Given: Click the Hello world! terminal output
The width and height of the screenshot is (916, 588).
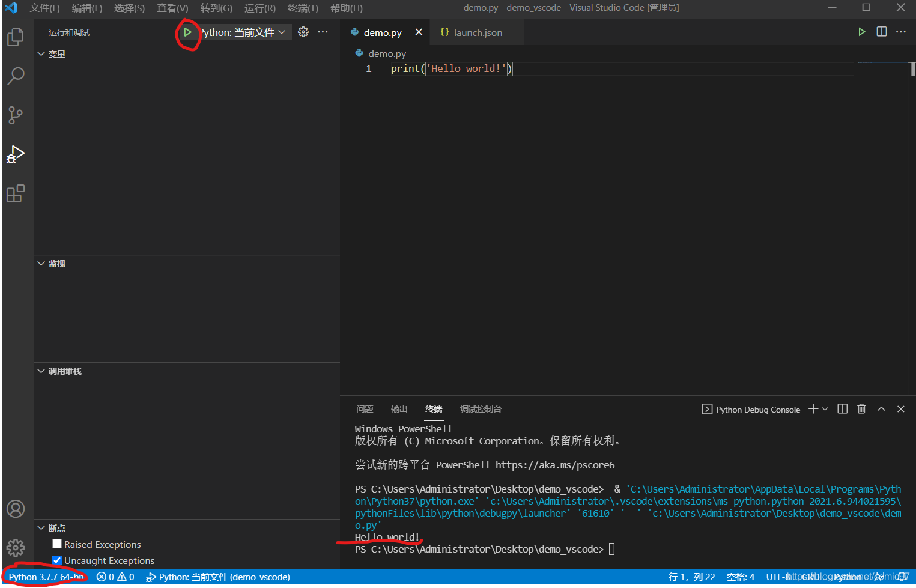Looking at the screenshot, I should click(x=387, y=537).
